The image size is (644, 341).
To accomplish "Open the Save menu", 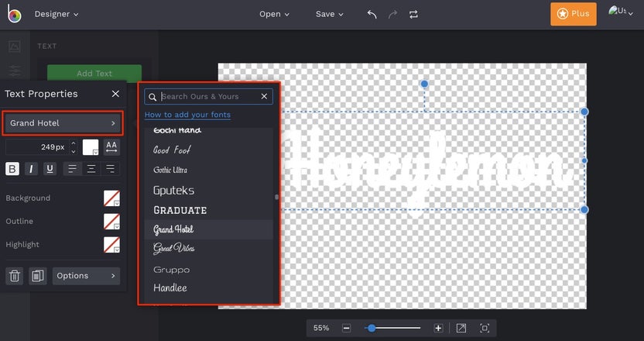I will pyautogui.click(x=330, y=14).
